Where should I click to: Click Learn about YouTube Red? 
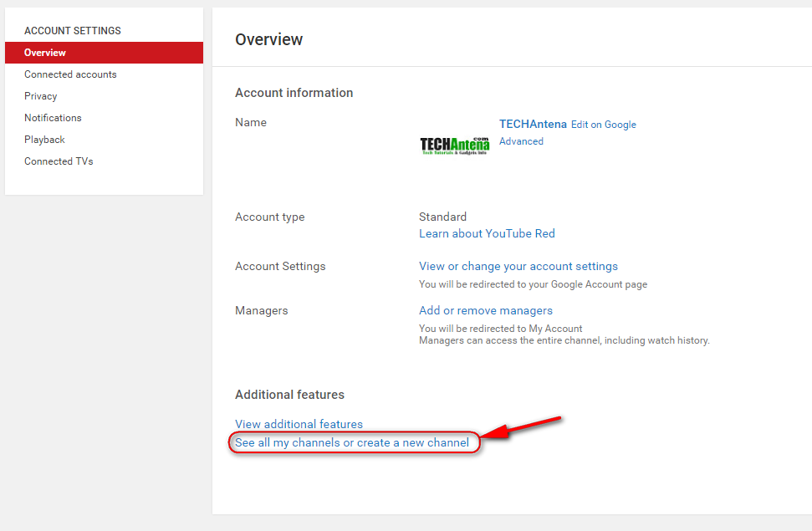click(x=487, y=233)
